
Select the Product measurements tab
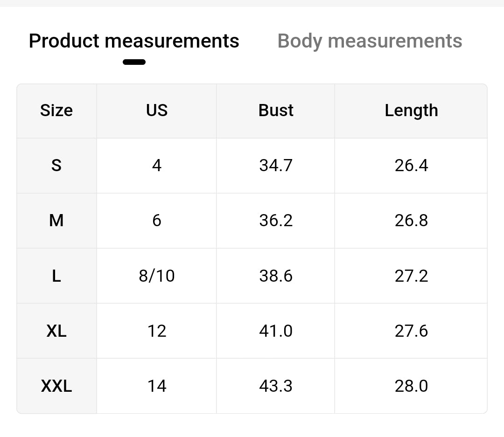coord(134,41)
